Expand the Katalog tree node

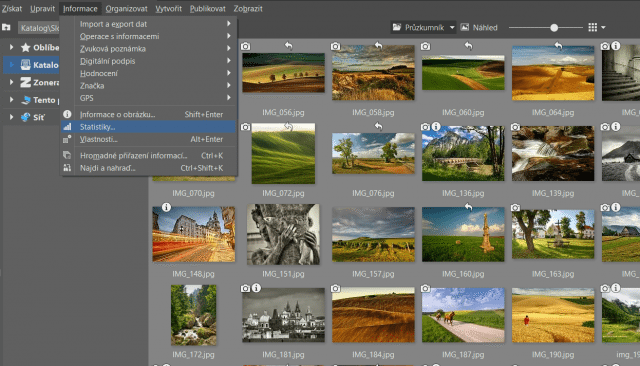click(11, 65)
